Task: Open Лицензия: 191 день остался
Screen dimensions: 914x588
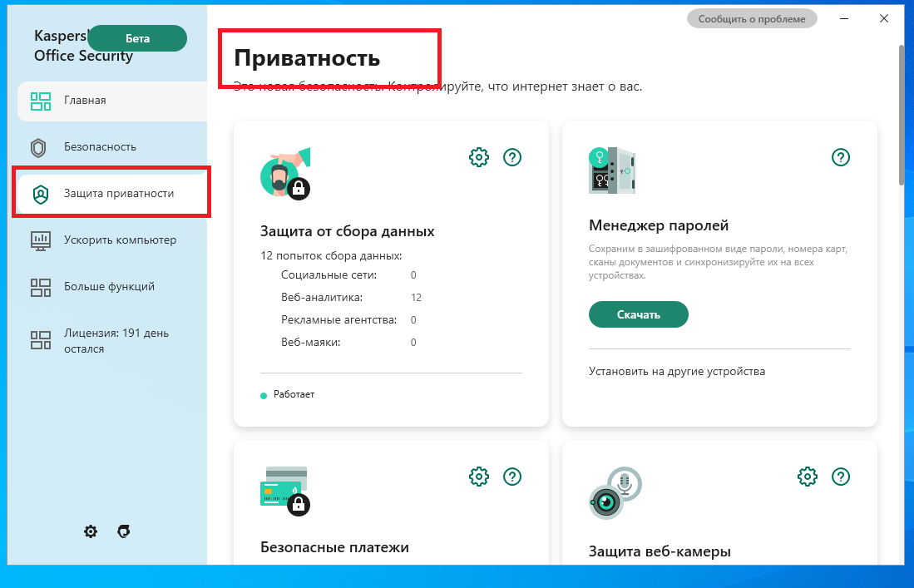Action: pos(112,340)
